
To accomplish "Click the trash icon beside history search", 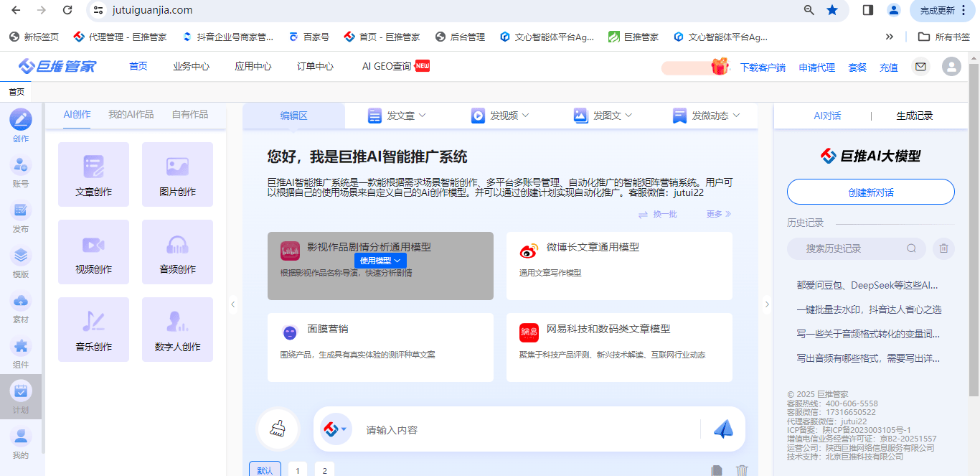I will coord(944,248).
